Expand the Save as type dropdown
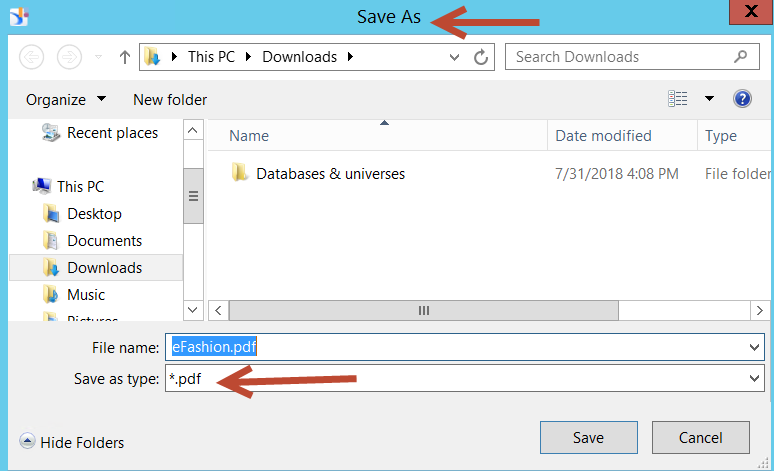This screenshot has width=774, height=471. 754,379
